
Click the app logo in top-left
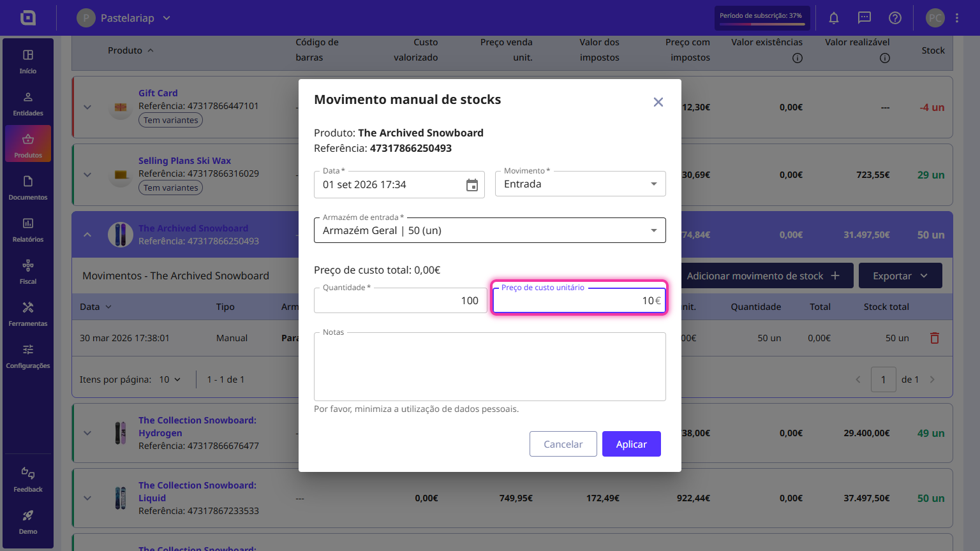click(x=28, y=18)
